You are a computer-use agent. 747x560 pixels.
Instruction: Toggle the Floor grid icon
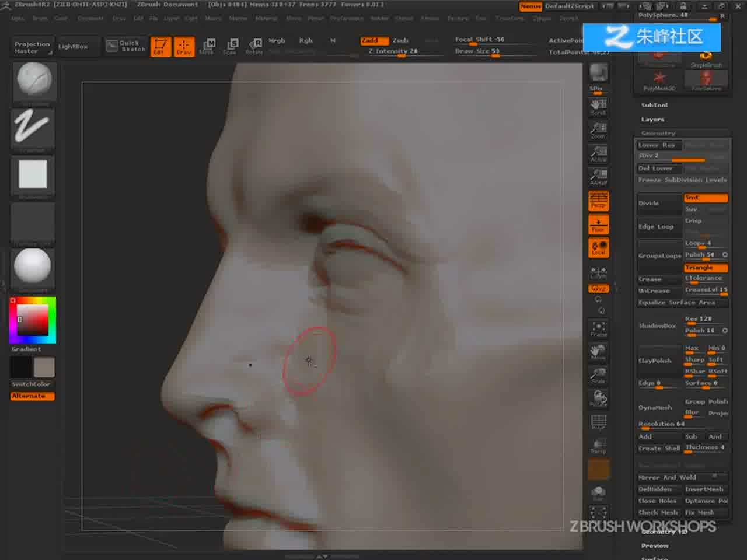(598, 225)
